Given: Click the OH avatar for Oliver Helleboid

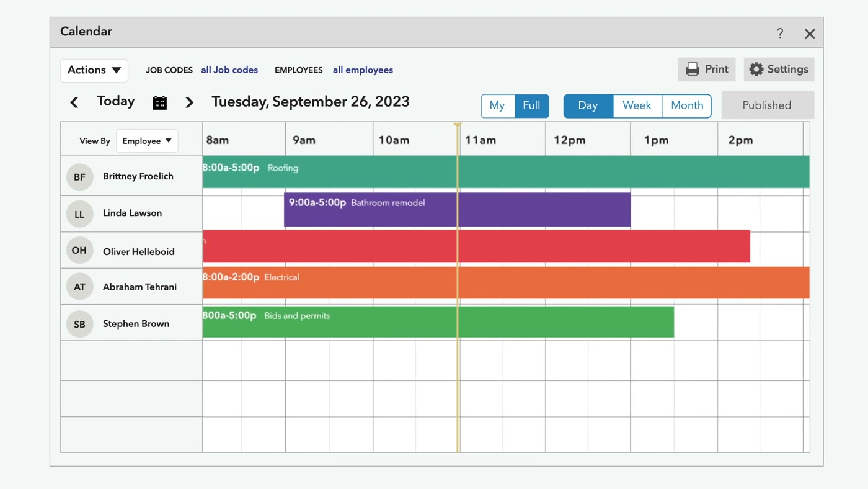Looking at the screenshot, I should tap(79, 250).
